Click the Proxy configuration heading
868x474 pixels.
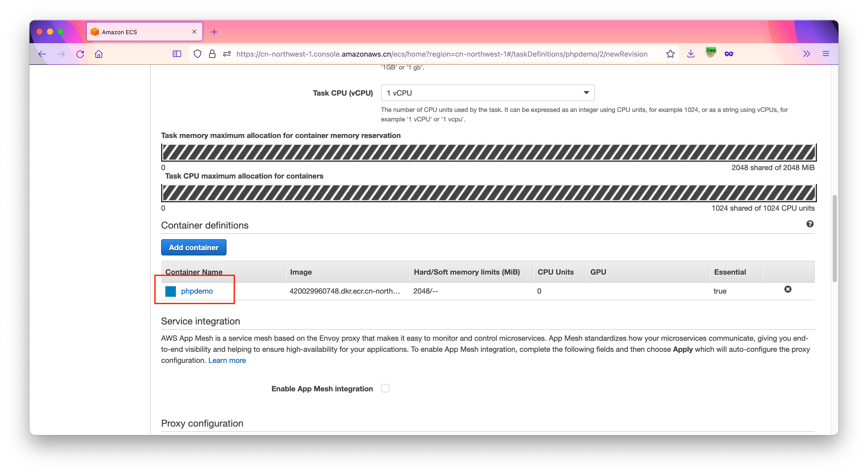tap(202, 423)
